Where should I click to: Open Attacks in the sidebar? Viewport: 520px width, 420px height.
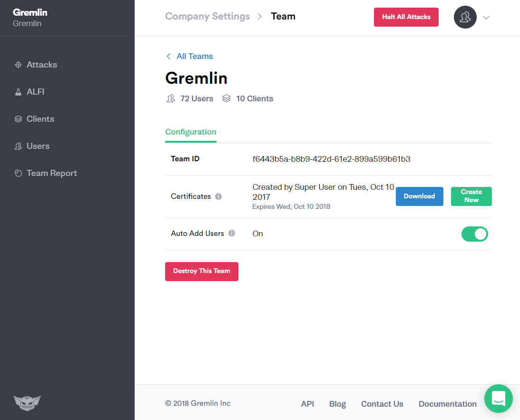pos(36,65)
